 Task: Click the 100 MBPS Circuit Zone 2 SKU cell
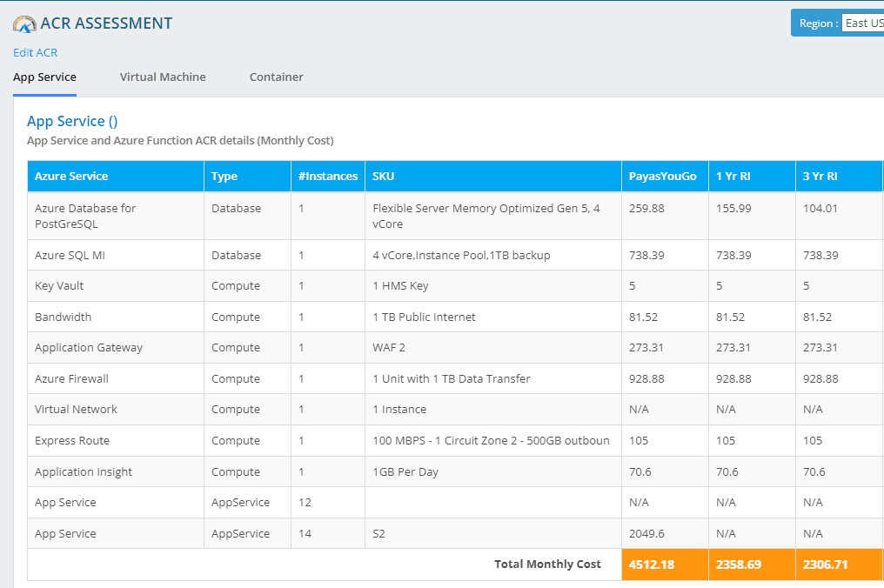[x=493, y=441]
